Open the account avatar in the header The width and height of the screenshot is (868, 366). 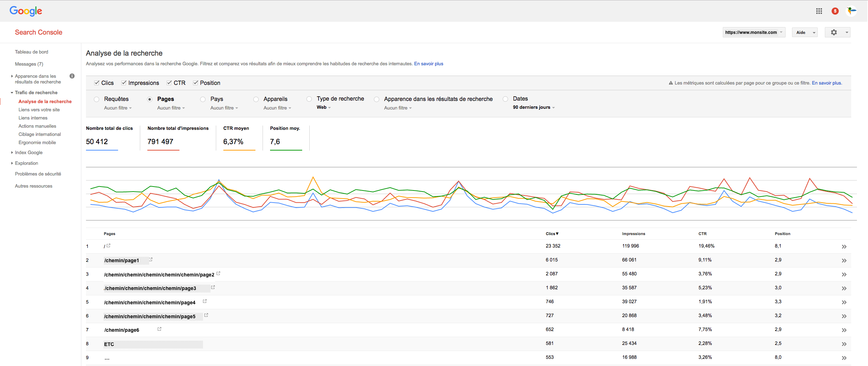[852, 11]
